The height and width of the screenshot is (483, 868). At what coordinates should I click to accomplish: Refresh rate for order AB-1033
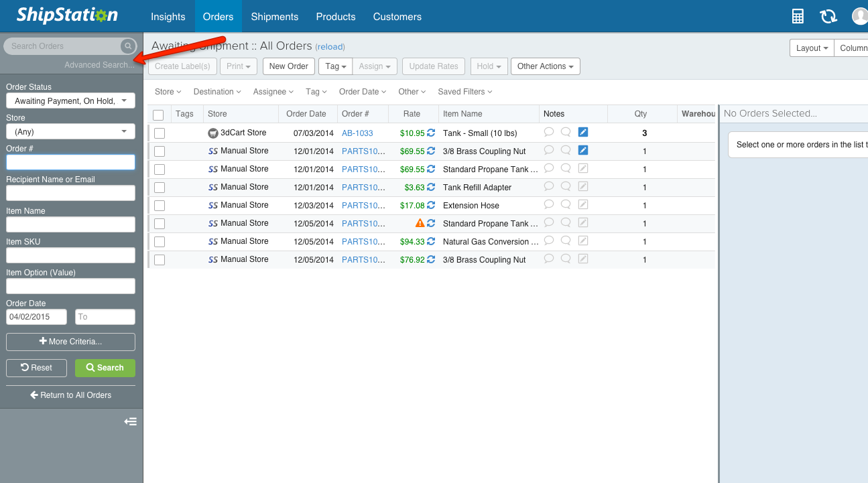tap(431, 133)
